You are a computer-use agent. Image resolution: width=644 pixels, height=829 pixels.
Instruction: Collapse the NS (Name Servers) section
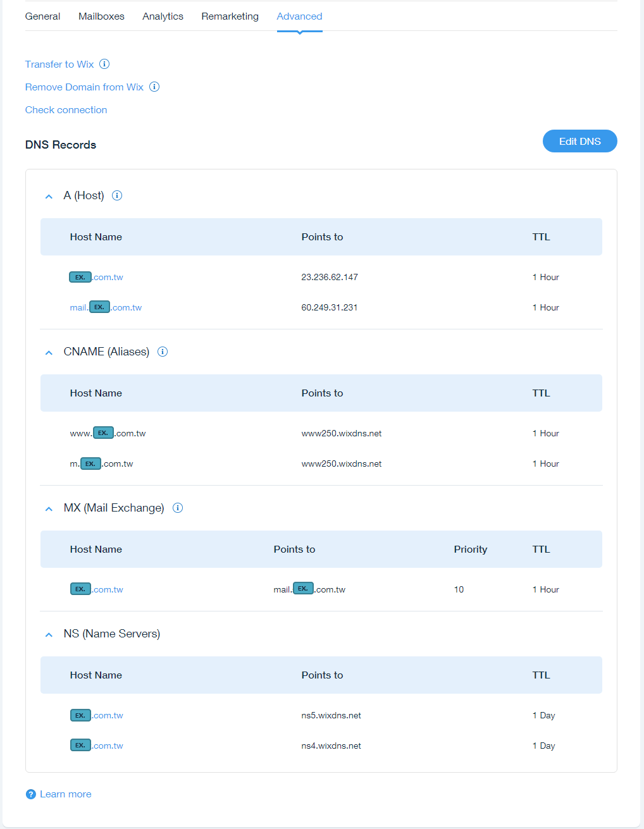click(49, 635)
